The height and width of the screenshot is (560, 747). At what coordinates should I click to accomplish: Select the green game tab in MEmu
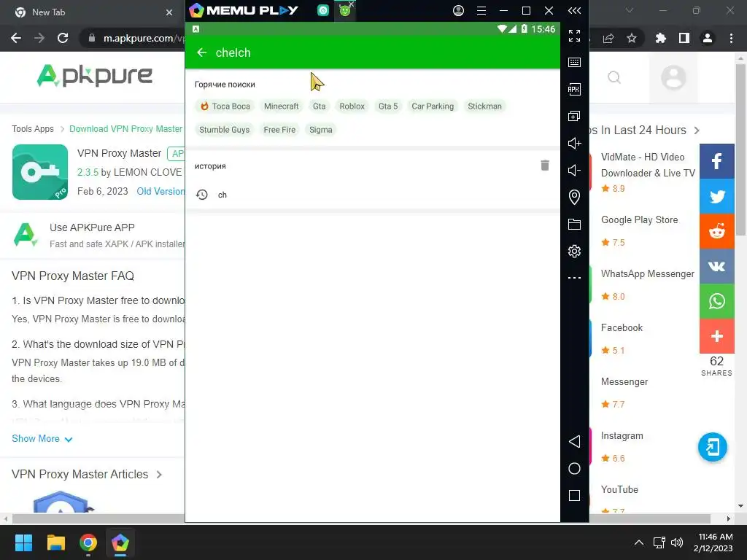tap(345, 10)
